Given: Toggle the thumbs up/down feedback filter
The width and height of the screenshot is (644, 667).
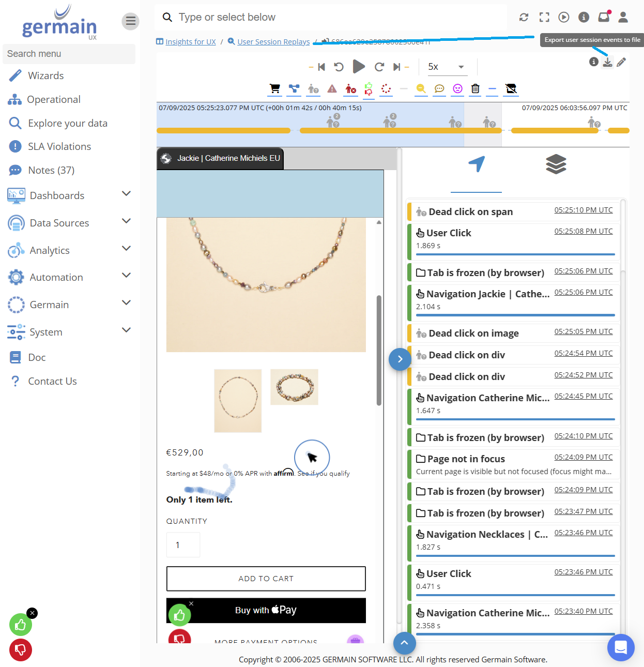Looking at the screenshot, I should click(369, 89).
